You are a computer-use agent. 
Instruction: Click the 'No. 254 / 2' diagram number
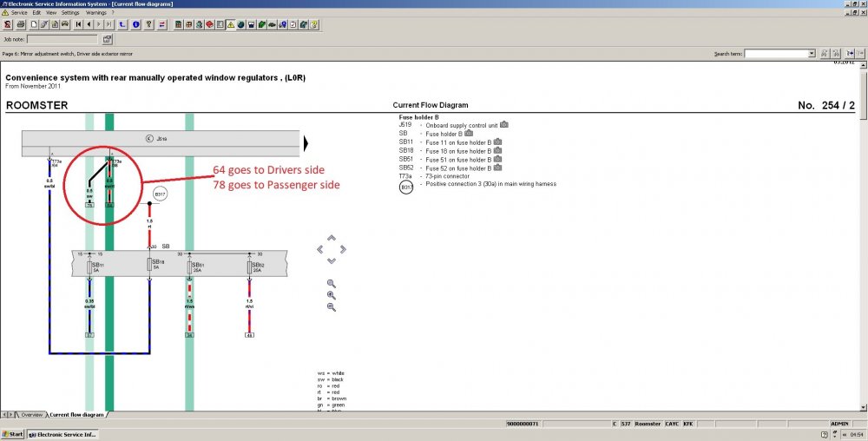[826, 105]
